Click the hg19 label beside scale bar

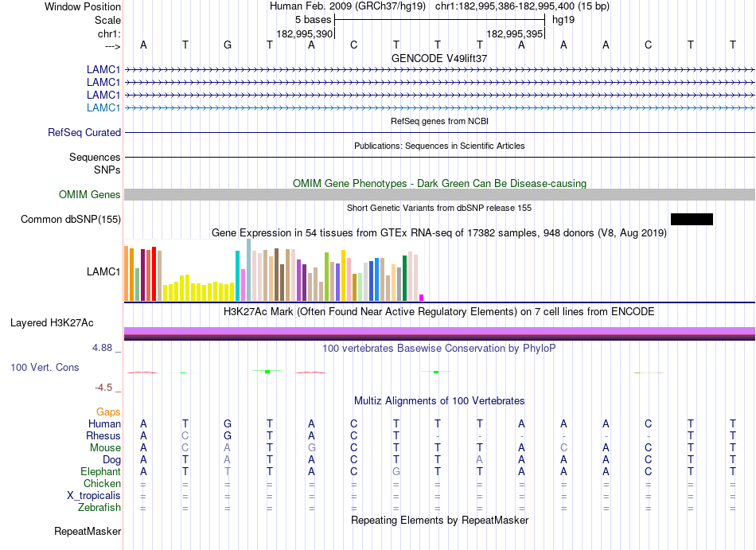point(563,20)
